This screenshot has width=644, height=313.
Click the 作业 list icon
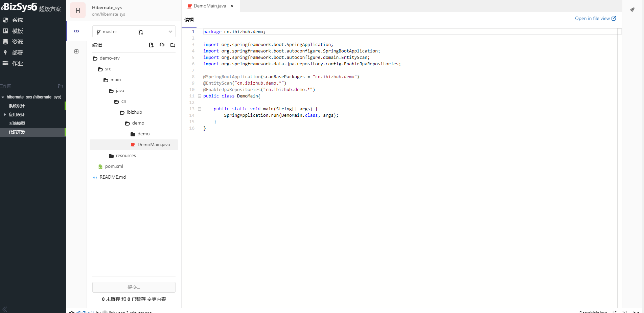coord(5,63)
